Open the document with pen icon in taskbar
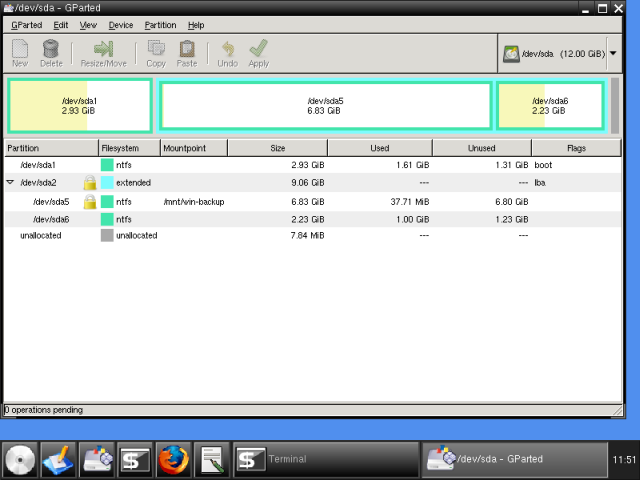This screenshot has height=480, width=640. (x=212, y=460)
